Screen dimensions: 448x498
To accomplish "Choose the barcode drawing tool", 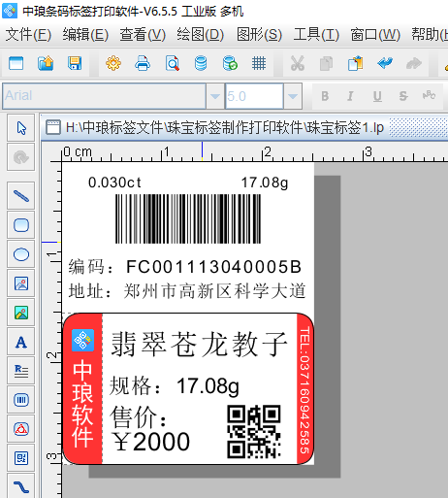I will tap(21, 400).
